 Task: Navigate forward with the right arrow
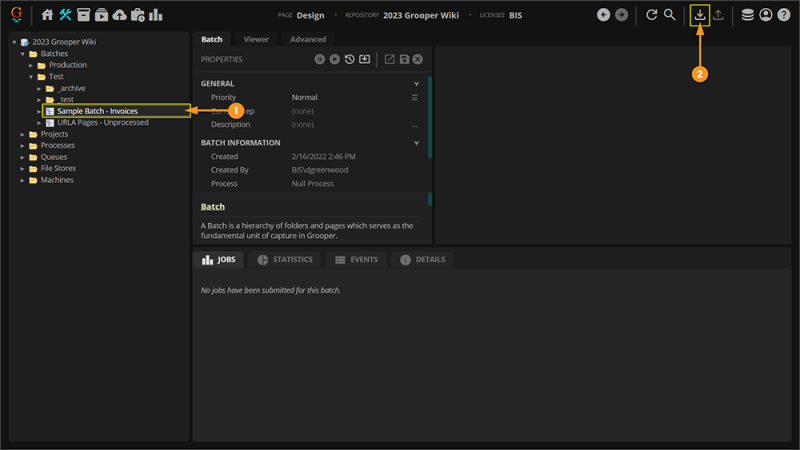621,15
